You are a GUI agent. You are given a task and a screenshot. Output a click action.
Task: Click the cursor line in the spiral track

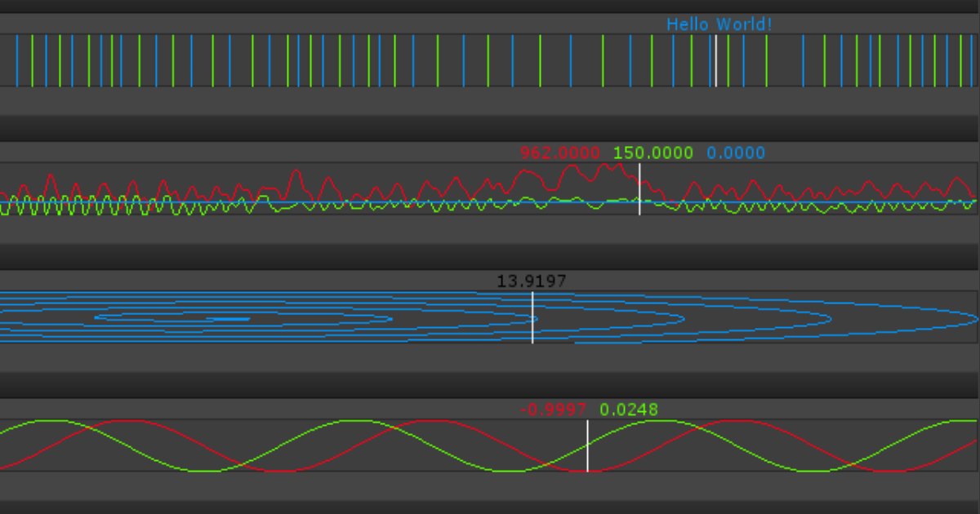(532, 318)
